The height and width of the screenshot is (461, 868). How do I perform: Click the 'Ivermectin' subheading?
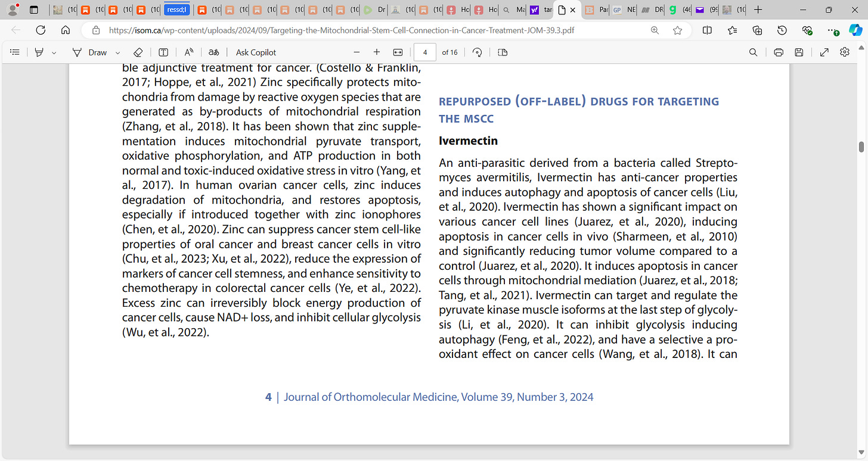(x=468, y=141)
